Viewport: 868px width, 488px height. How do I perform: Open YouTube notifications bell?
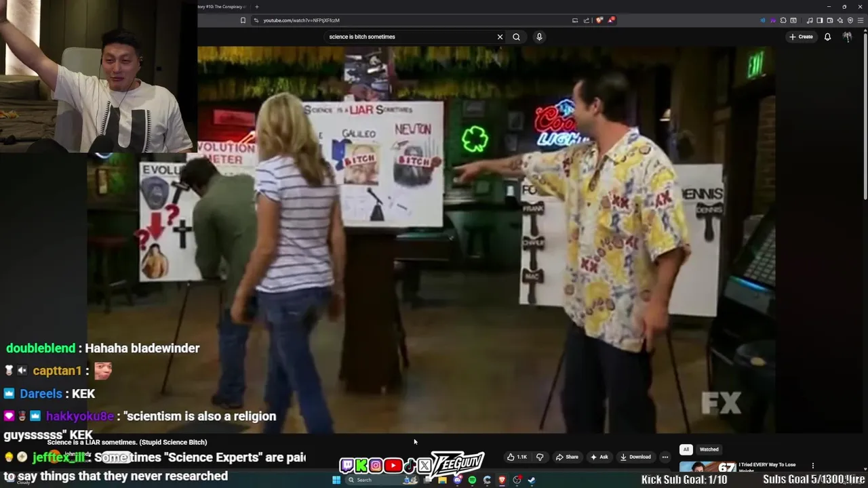point(827,37)
